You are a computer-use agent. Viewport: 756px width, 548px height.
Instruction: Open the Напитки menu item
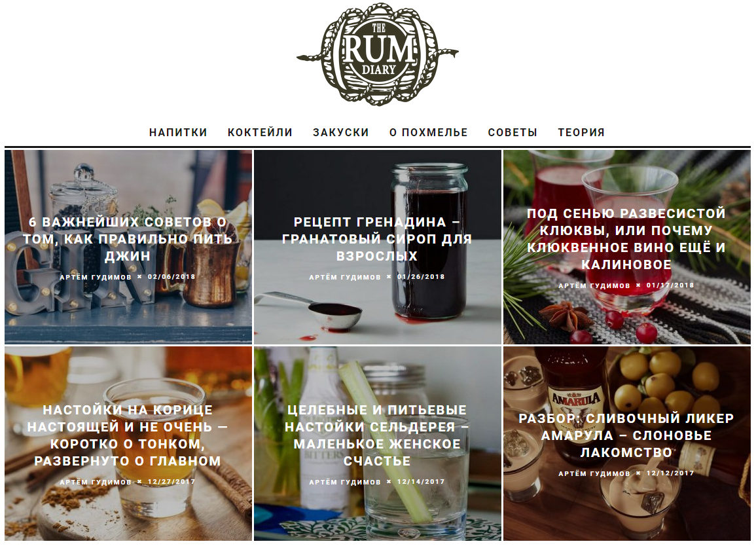point(178,132)
